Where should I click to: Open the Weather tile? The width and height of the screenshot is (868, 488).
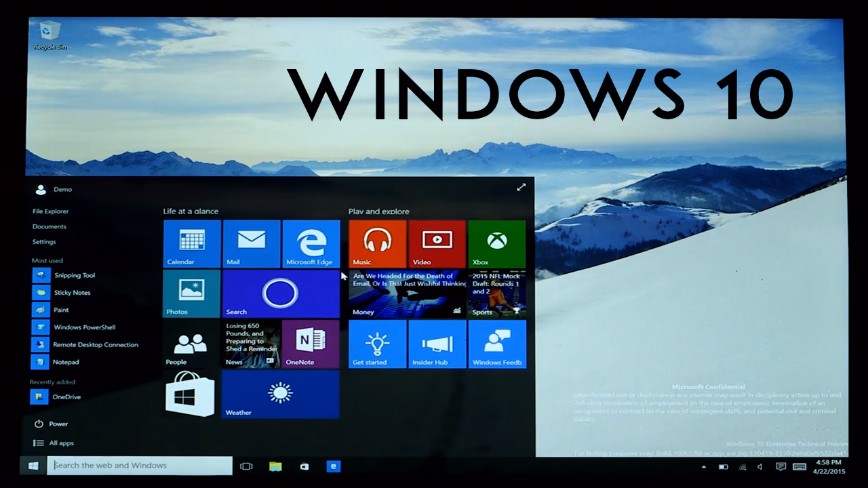(280, 394)
